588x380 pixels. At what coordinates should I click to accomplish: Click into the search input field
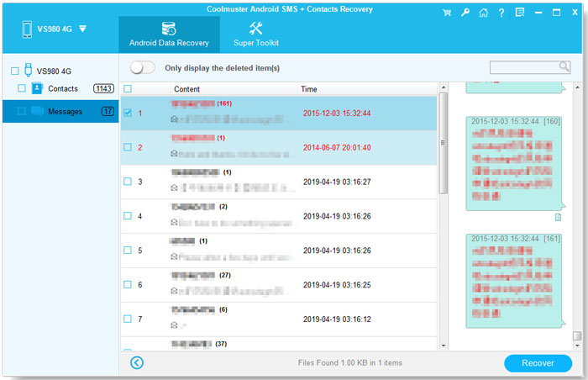[x=524, y=67]
